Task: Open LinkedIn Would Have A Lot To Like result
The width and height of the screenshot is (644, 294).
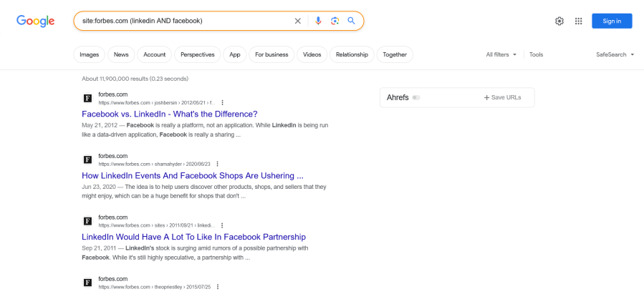Action: (x=194, y=237)
